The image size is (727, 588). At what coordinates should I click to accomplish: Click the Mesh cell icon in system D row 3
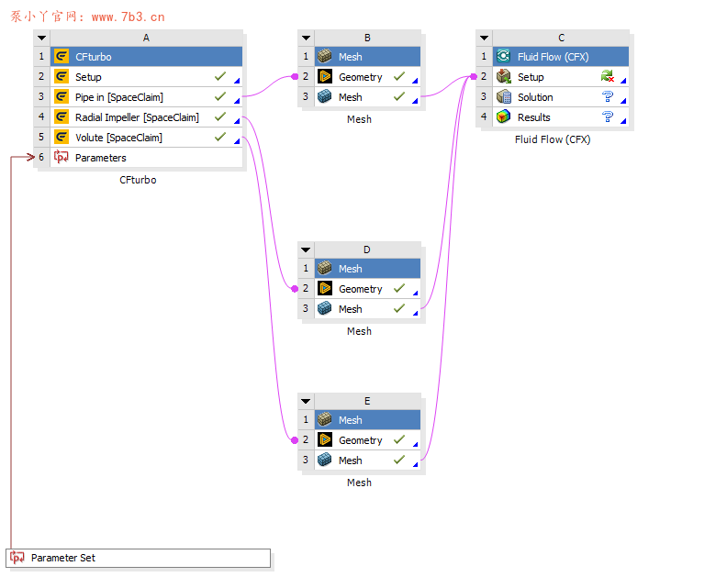pos(325,308)
